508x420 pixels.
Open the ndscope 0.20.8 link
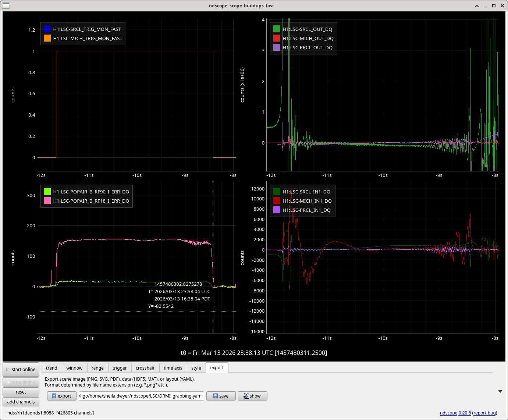tap(455, 413)
